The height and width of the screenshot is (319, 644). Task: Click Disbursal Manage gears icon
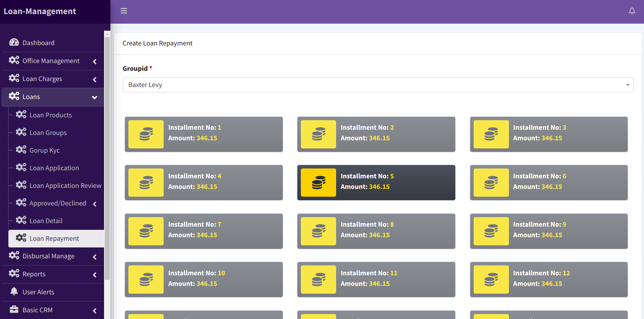pyautogui.click(x=14, y=256)
